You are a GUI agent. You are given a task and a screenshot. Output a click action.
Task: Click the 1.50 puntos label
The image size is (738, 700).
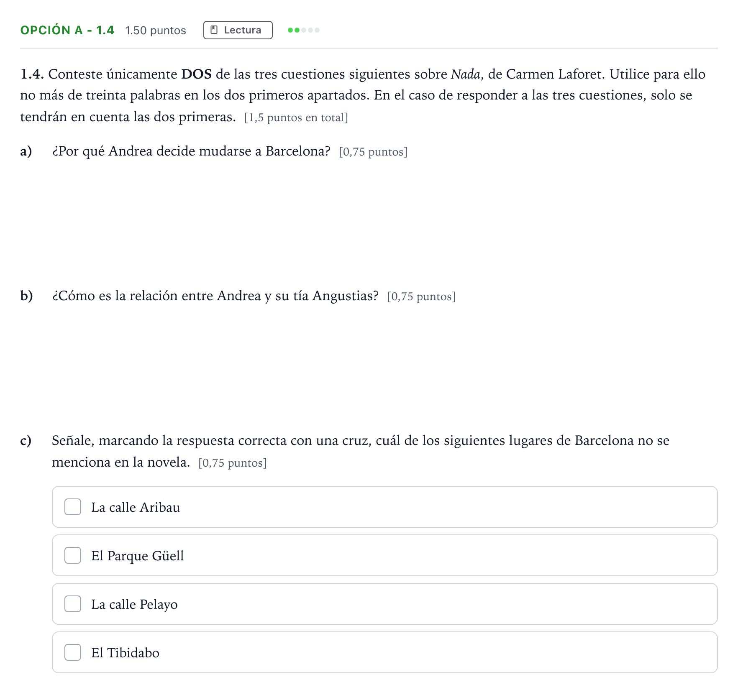(x=156, y=31)
